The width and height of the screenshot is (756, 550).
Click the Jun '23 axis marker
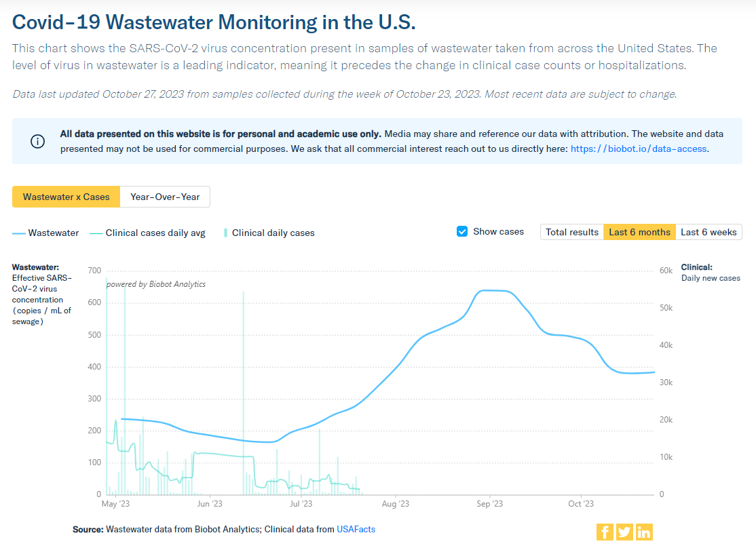(210, 504)
